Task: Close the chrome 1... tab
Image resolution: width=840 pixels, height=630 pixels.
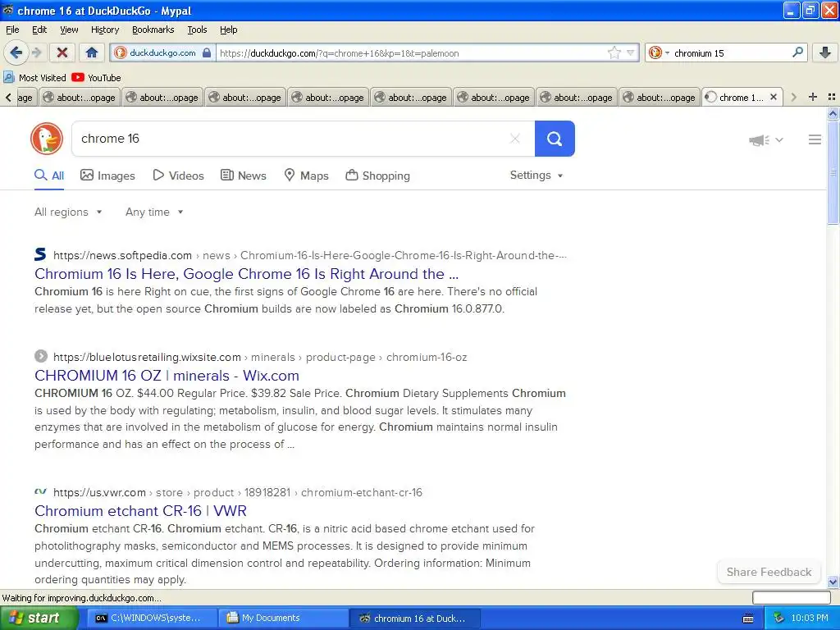Action: tap(773, 97)
